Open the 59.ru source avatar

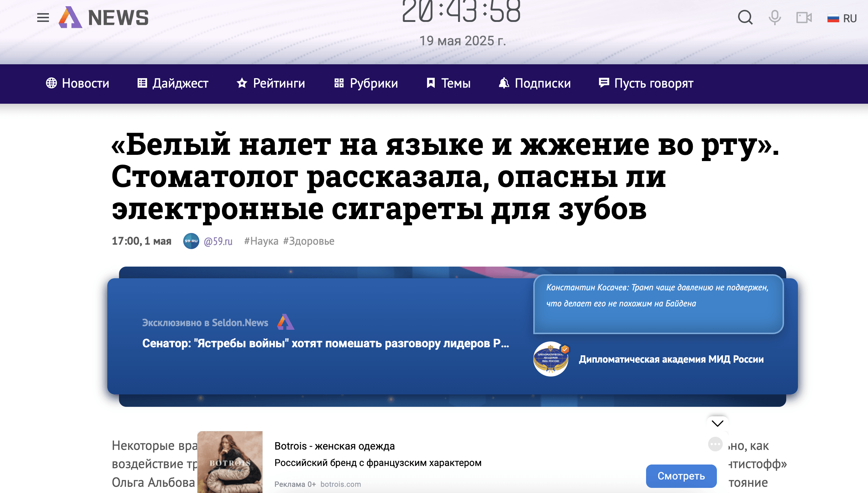click(x=191, y=241)
